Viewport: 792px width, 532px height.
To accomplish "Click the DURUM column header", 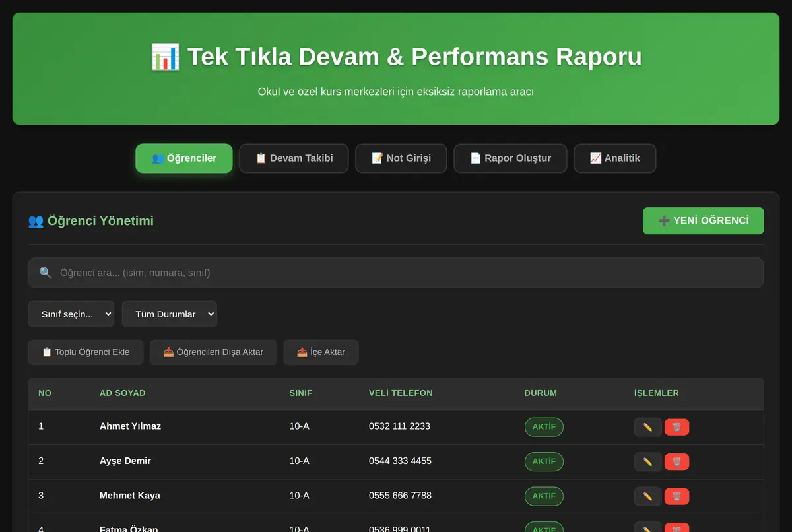I will click(541, 393).
